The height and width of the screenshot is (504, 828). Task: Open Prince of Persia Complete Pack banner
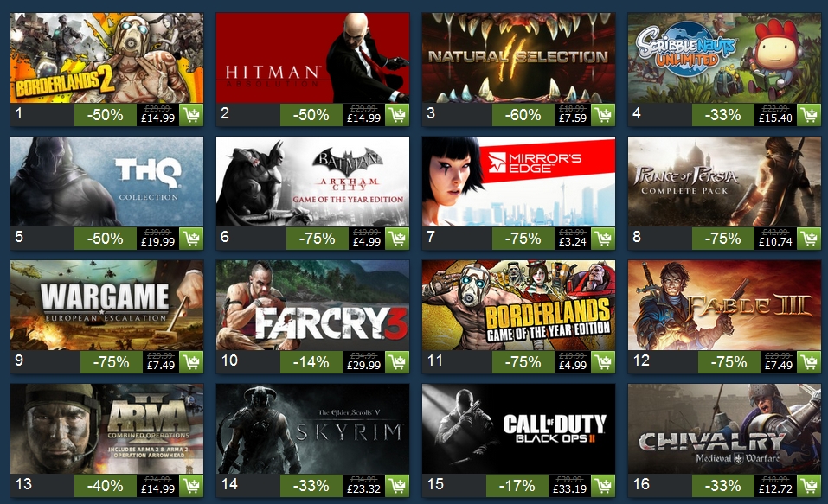[x=724, y=182]
